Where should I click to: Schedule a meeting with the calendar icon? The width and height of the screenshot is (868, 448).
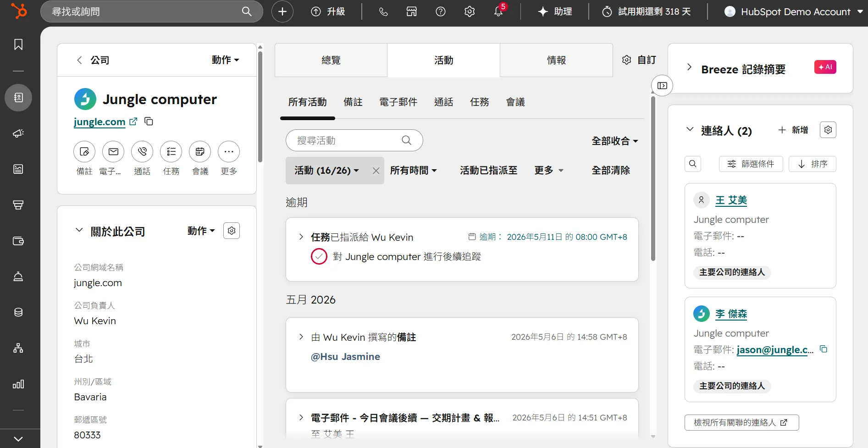pyautogui.click(x=200, y=152)
